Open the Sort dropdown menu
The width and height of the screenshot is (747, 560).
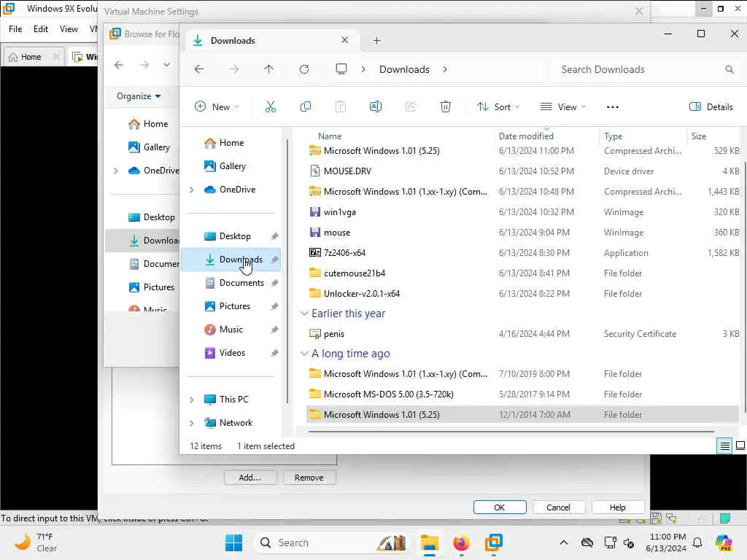coord(498,106)
